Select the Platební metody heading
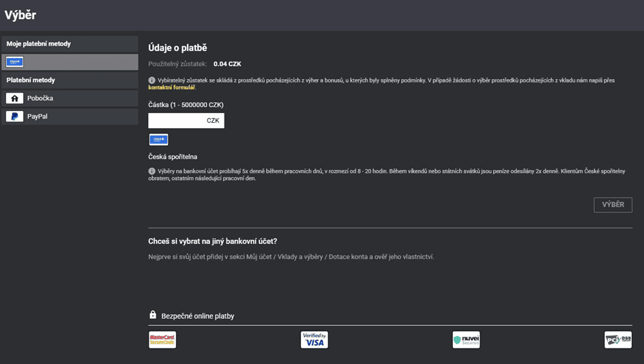 click(x=31, y=80)
